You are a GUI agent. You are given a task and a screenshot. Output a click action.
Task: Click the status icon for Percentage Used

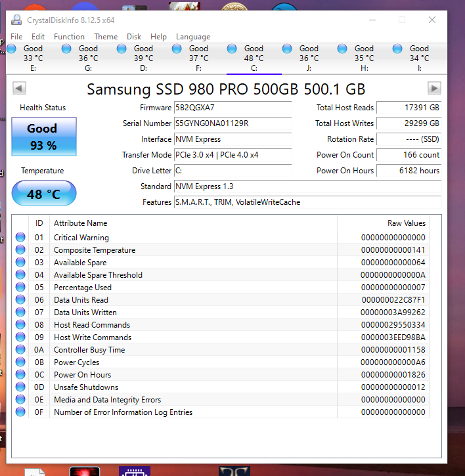pos(20,287)
